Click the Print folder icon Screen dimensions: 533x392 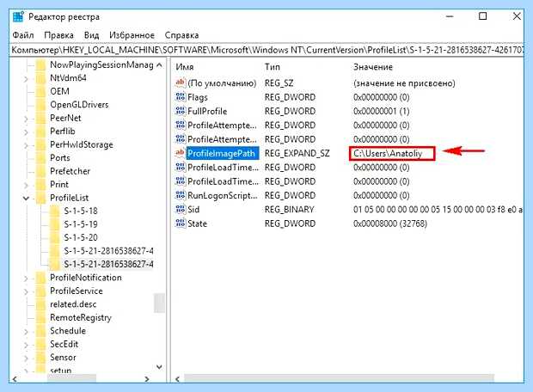point(40,184)
